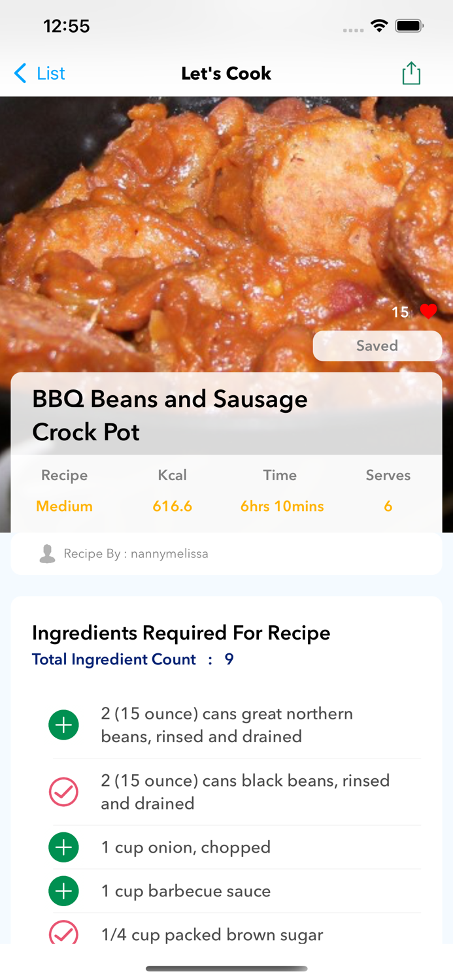Toggle the Saved state of this recipe

coord(378,346)
